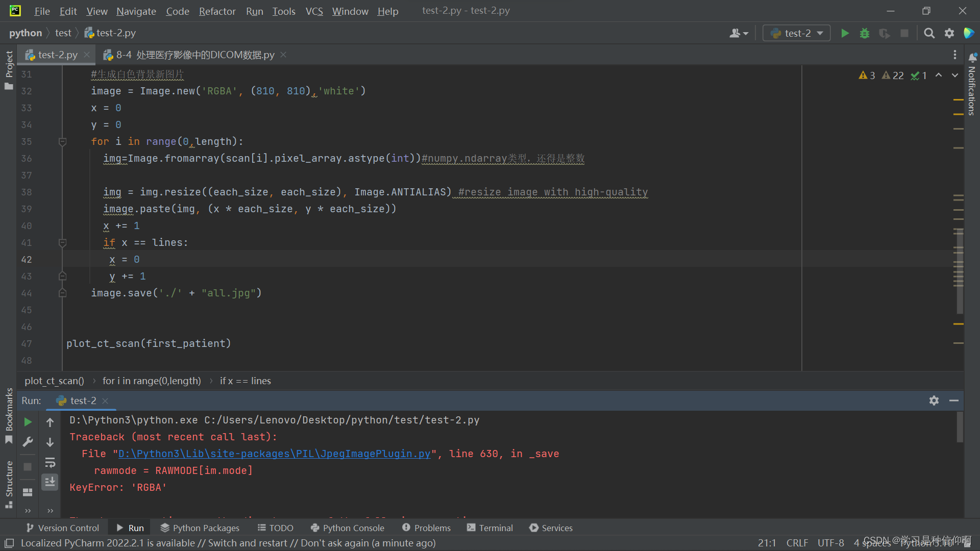Rerun test-2 in Run panel

[x=28, y=422]
